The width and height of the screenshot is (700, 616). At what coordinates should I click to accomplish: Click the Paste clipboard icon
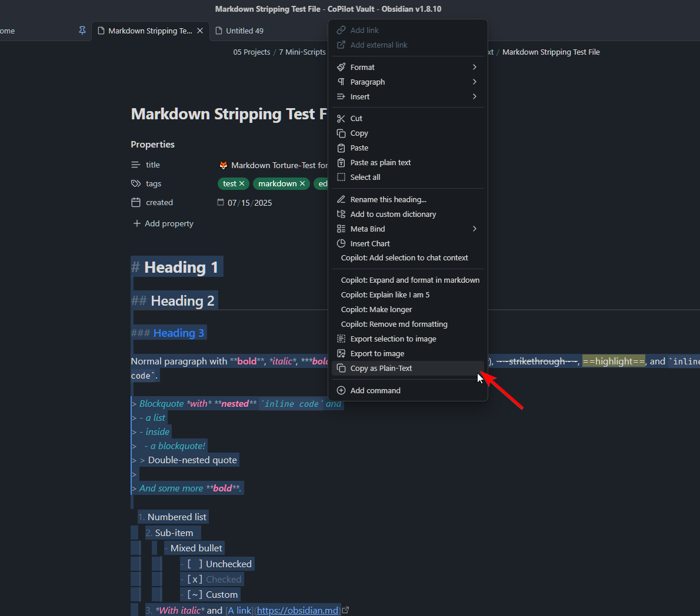pyautogui.click(x=341, y=148)
